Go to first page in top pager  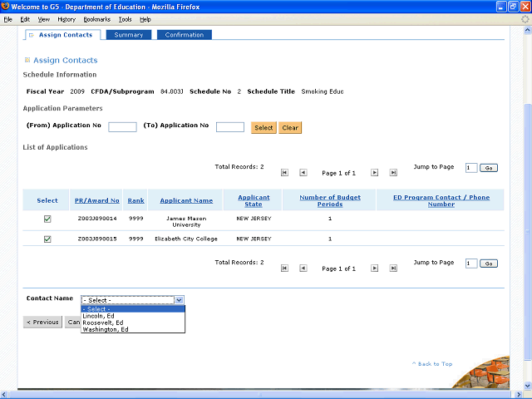click(284, 173)
